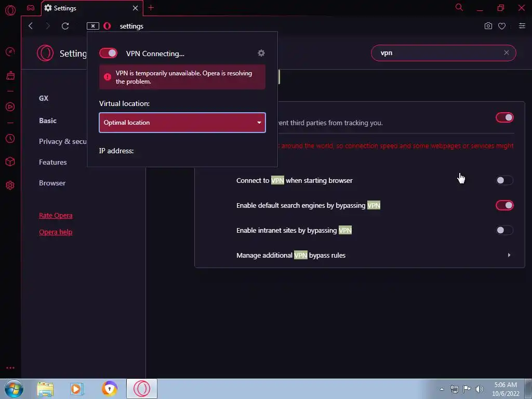Clear the vpn search field
This screenshot has height=399, width=532.
(506, 52)
